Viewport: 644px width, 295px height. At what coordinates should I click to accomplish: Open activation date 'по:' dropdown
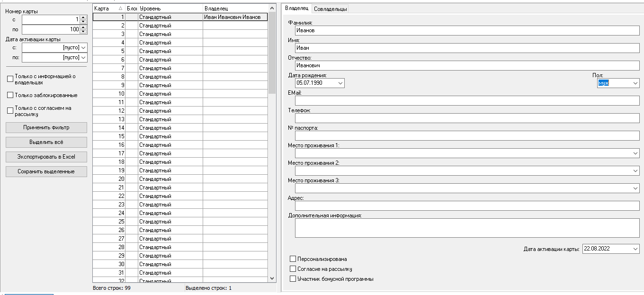coord(84,57)
